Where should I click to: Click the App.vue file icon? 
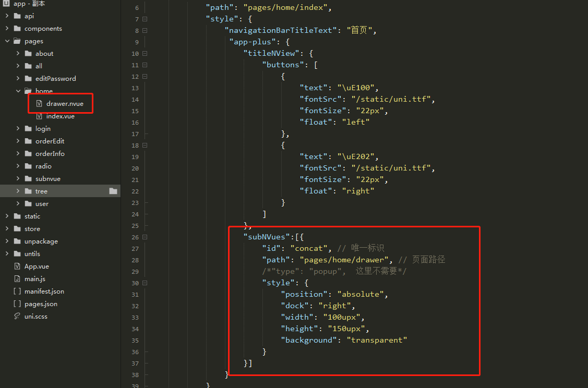(17, 266)
